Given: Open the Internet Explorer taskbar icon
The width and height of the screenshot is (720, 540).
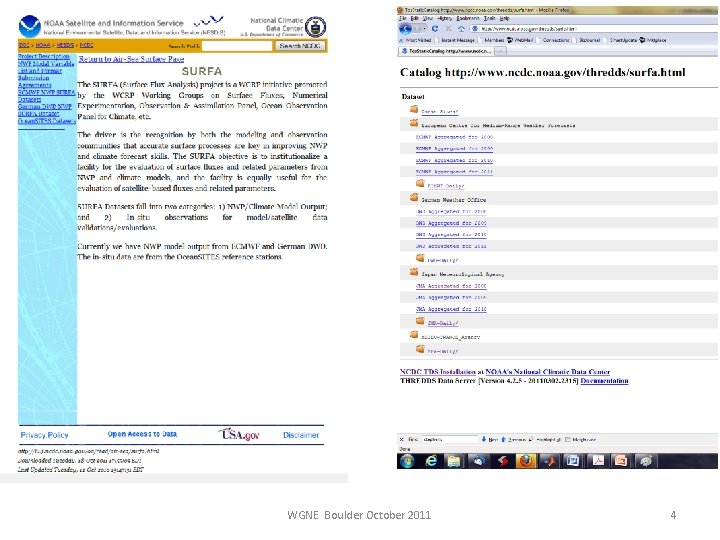Looking at the screenshot, I should tap(431, 461).
